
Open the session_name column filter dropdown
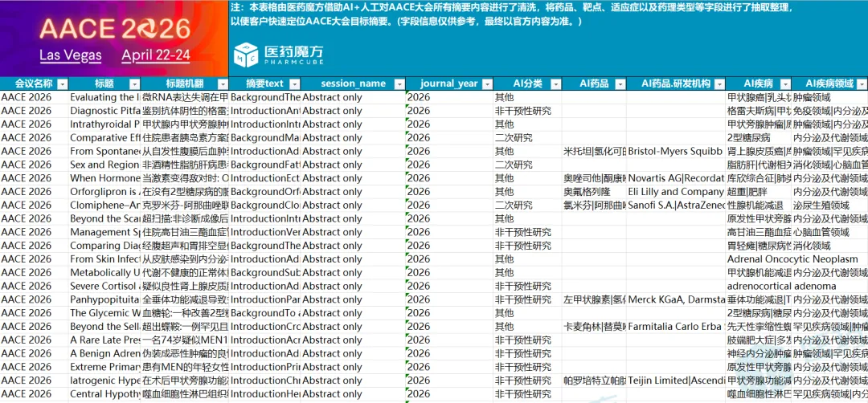(x=398, y=83)
